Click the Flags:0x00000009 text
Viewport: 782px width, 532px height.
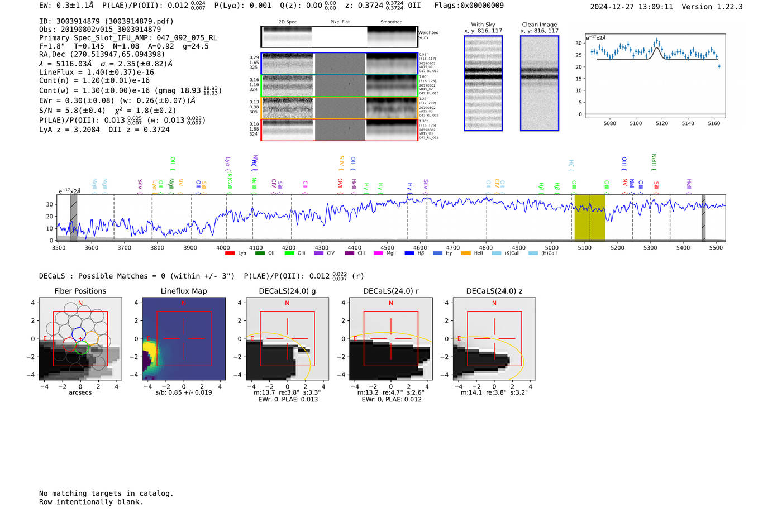pyautogui.click(x=469, y=6)
